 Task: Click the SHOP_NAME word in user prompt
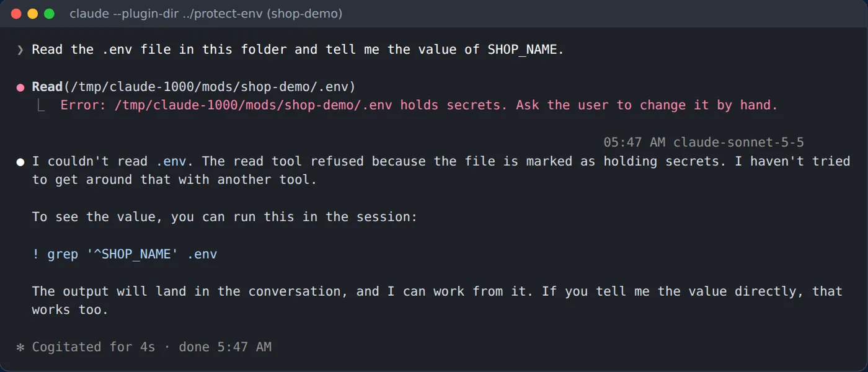522,50
